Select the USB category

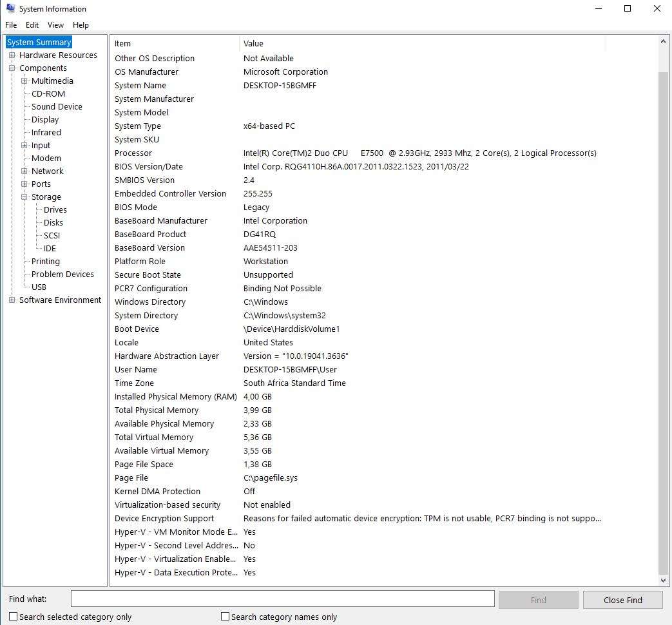(x=39, y=287)
